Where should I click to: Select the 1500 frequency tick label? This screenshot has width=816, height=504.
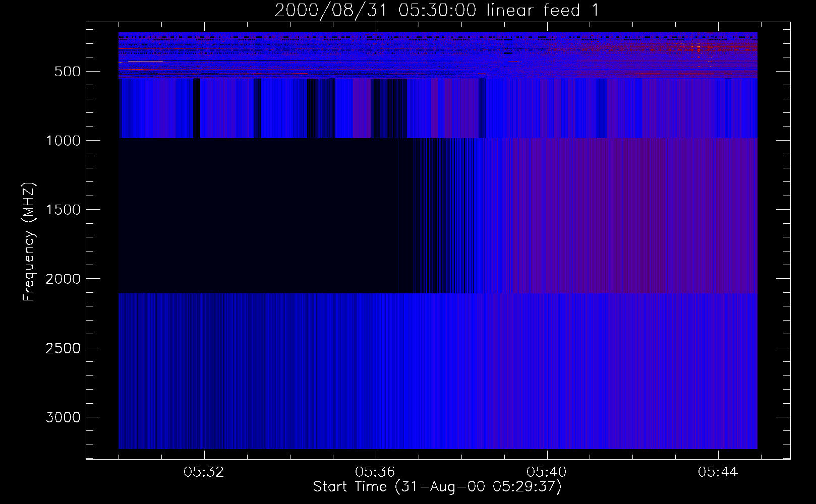click(63, 210)
